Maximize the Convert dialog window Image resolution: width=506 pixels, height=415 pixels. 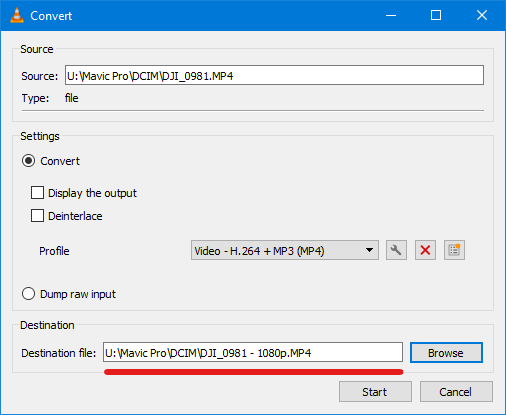pos(436,15)
